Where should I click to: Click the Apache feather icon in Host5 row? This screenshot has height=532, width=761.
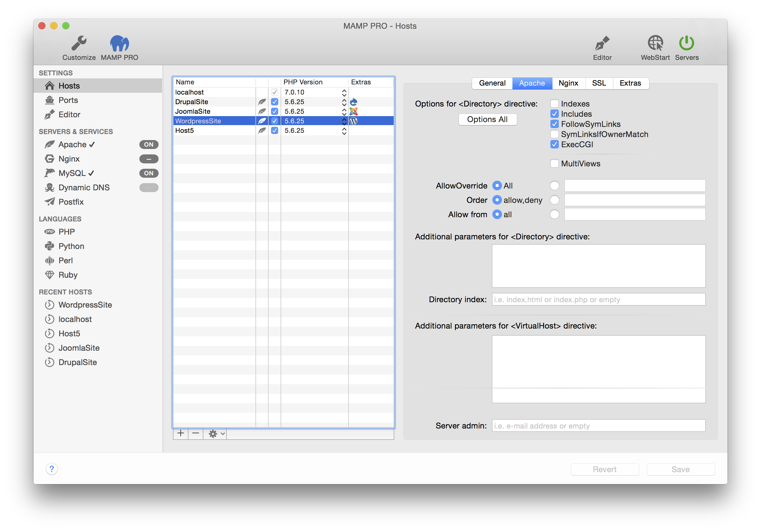(x=262, y=130)
